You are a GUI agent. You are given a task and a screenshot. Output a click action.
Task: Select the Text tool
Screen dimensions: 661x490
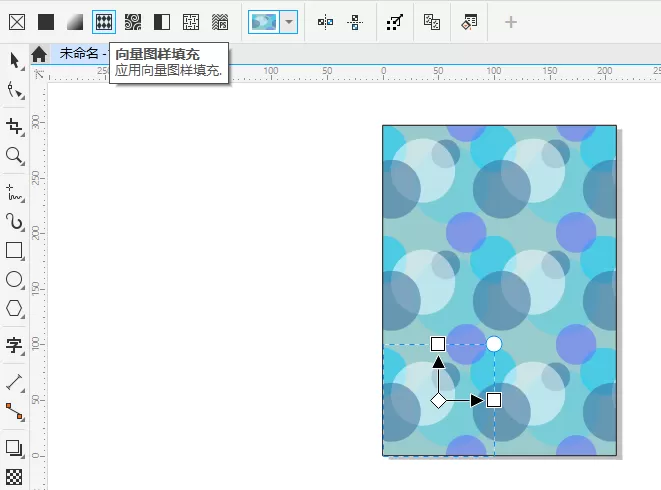click(x=14, y=345)
